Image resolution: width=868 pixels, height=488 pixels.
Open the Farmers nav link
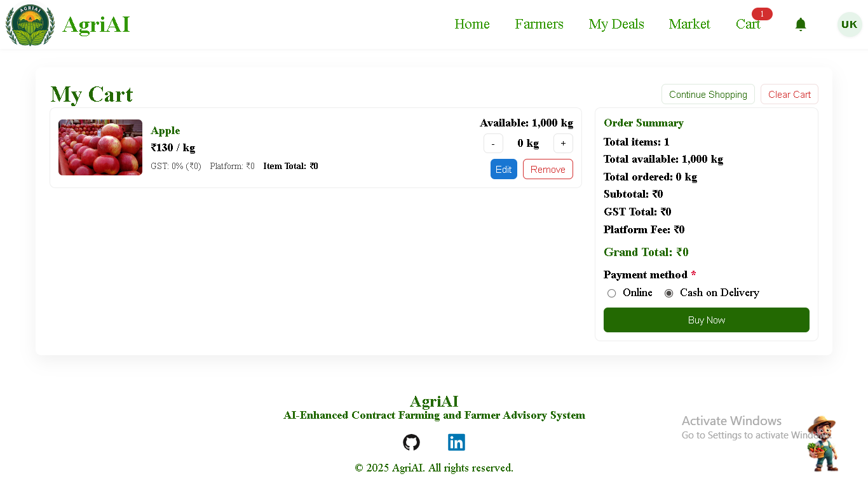pyautogui.click(x=539, y=24)
